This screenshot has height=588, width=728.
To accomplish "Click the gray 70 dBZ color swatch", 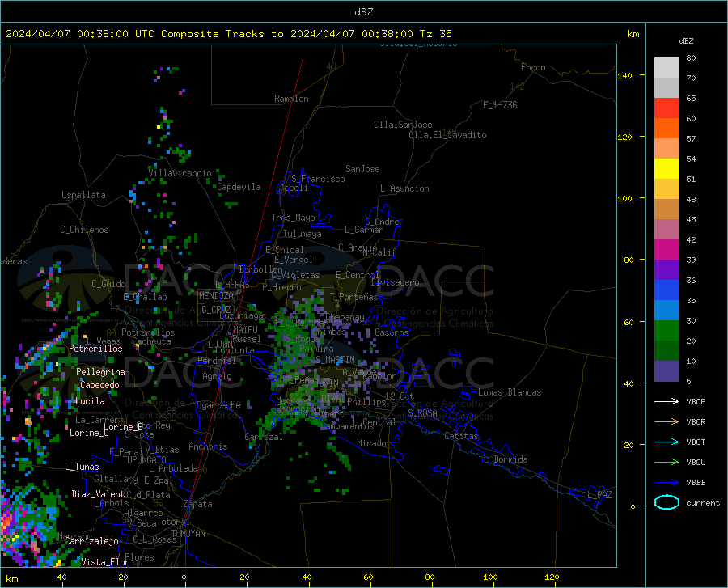I will coord(667,87).
